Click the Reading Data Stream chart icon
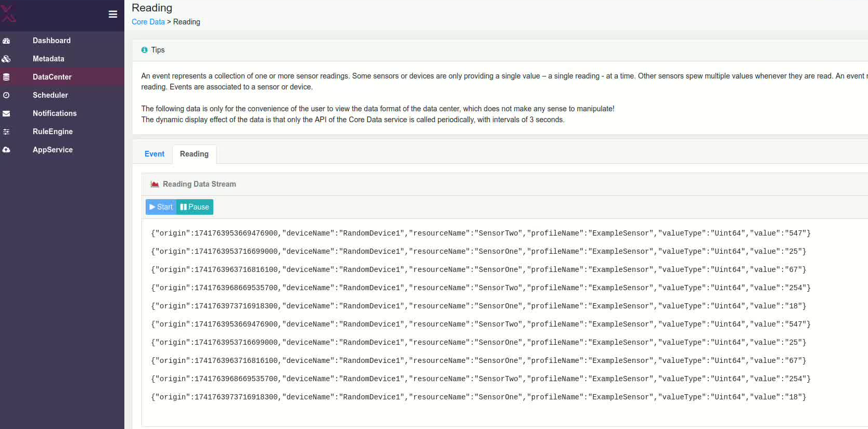Screen dimensions: 868x429 [155, 184]
